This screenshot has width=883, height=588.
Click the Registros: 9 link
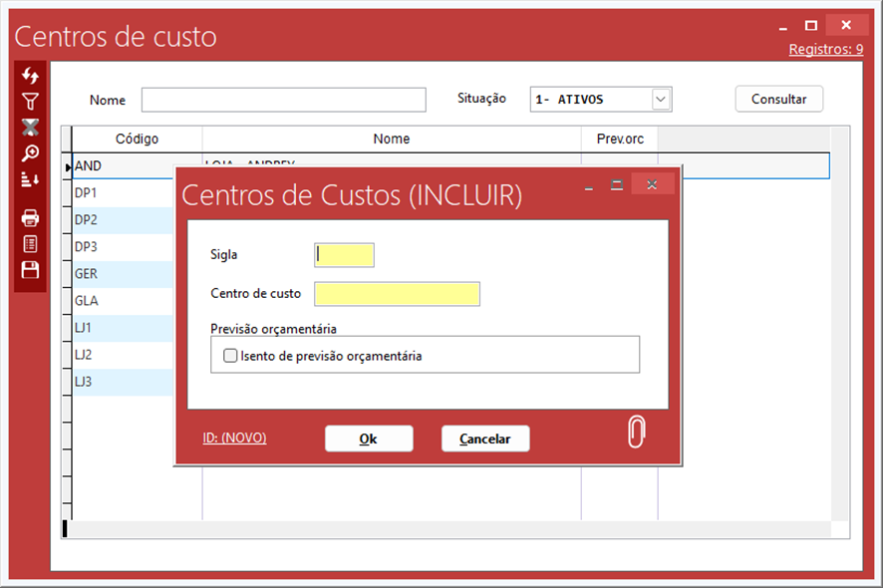[825, 49]
